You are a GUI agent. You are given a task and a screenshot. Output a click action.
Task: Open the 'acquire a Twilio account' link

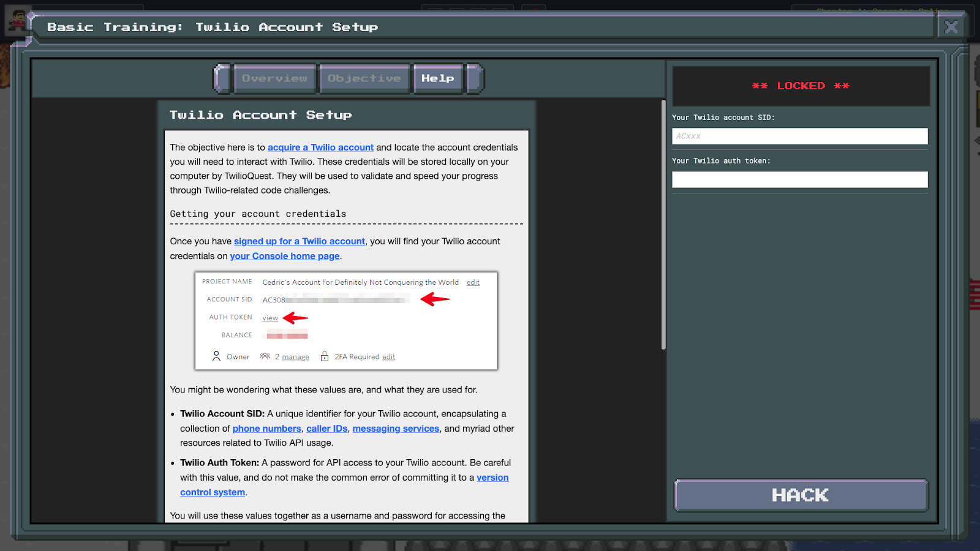point(320,148)
